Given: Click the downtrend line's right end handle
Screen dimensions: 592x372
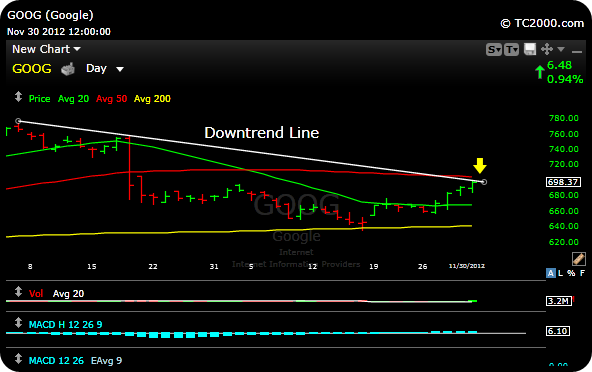Looking at the screenshot, I should tap(484, 182).
